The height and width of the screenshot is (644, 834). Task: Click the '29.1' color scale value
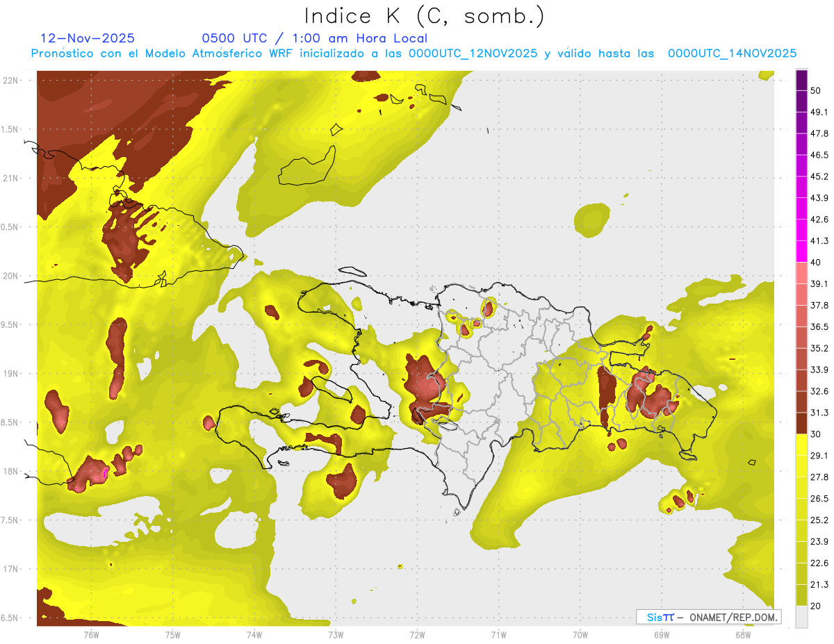coord(819,455)
